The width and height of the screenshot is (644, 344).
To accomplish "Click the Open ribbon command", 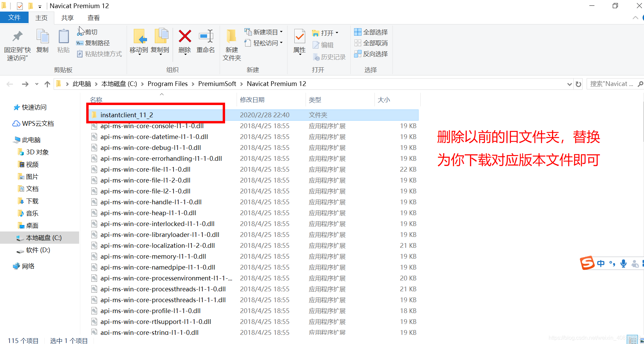I will pyautogui.click(x=325, y=33).
